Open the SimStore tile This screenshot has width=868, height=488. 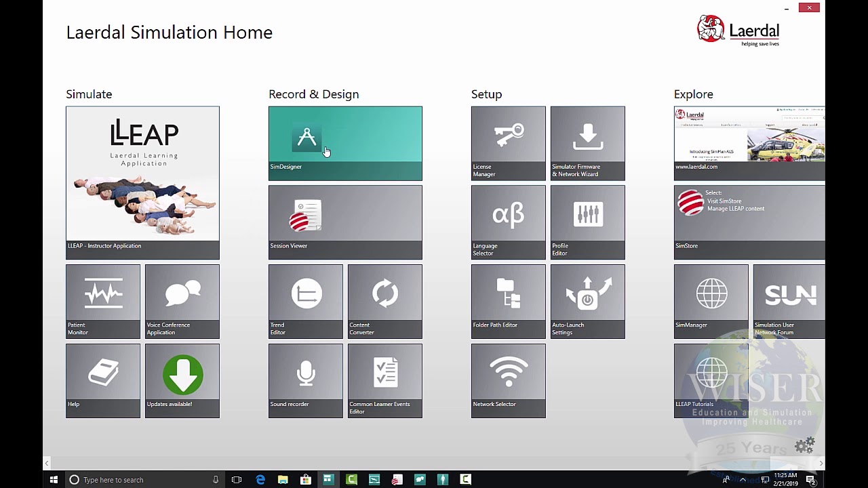pos(749,222)
